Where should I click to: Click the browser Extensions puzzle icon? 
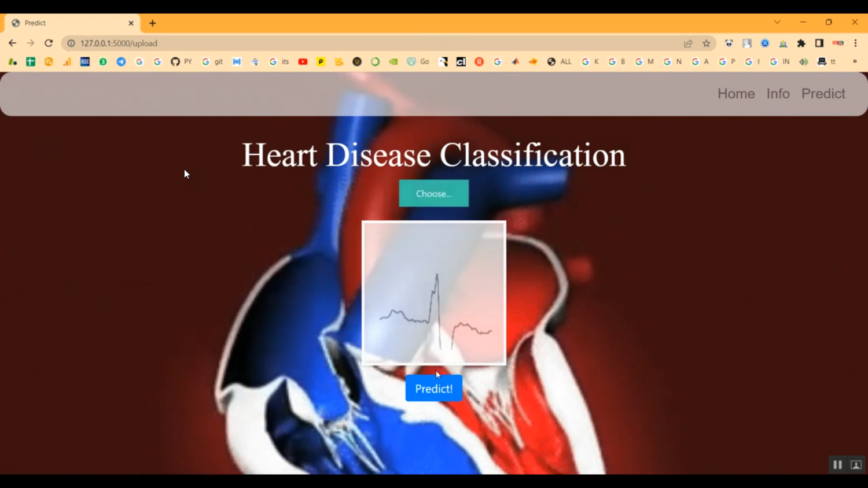coord(801,43)
